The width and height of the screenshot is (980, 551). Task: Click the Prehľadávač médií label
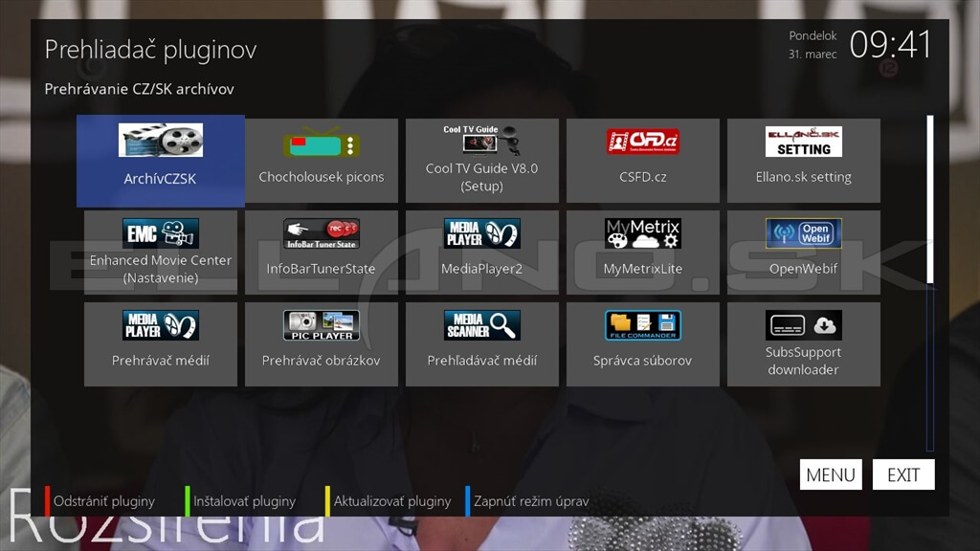482,361
